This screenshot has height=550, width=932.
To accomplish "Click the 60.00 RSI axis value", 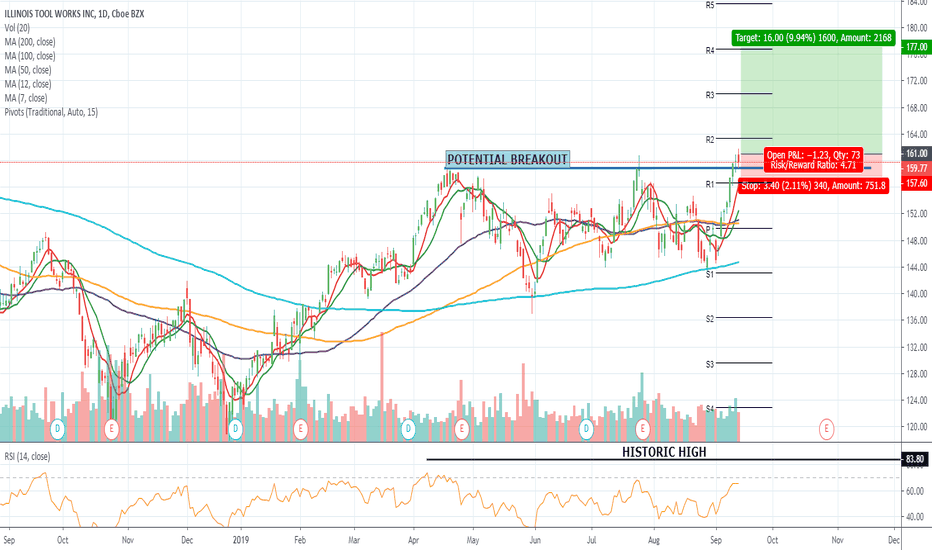I will click(915, 491).
